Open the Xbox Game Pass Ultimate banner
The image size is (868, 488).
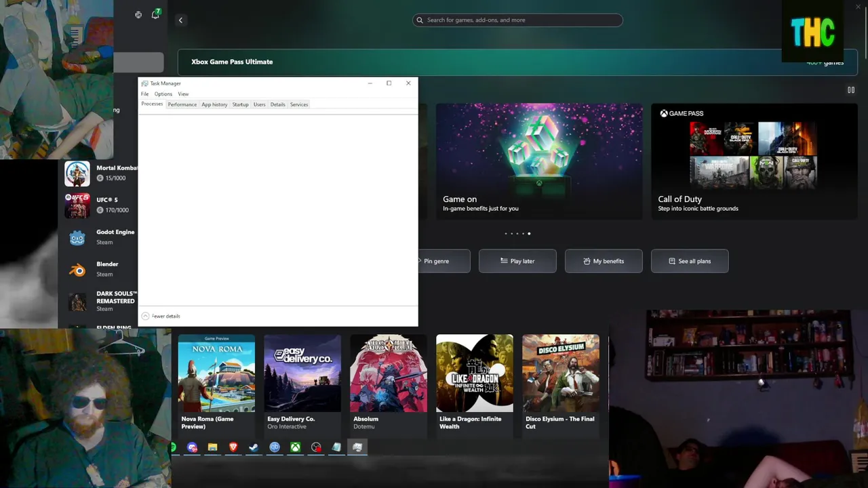(517, 62)
